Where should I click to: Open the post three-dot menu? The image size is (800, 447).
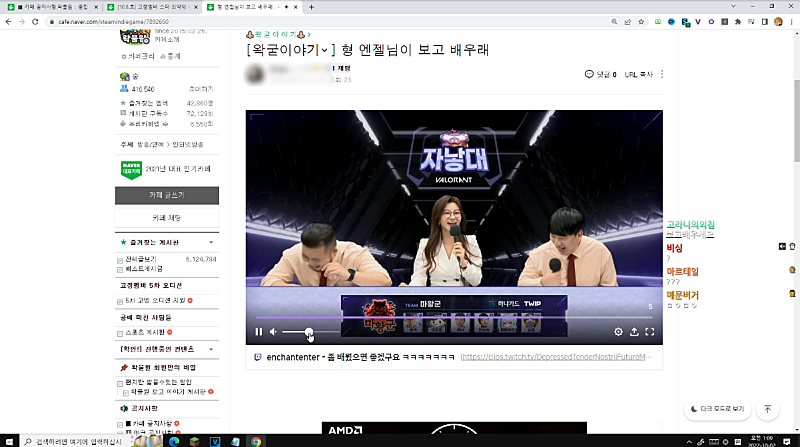662,74
